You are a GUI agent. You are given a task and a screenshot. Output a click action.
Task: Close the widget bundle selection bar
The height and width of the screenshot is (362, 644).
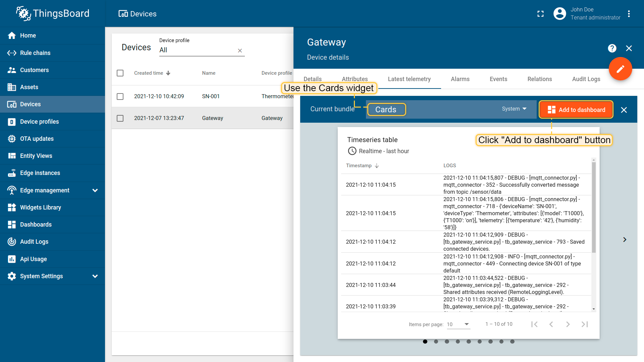pos(624,110)
